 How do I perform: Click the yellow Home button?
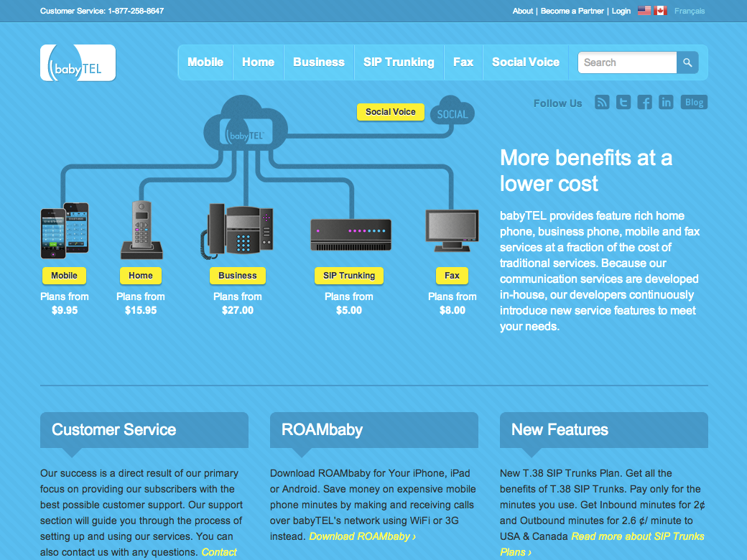point(141,276)
